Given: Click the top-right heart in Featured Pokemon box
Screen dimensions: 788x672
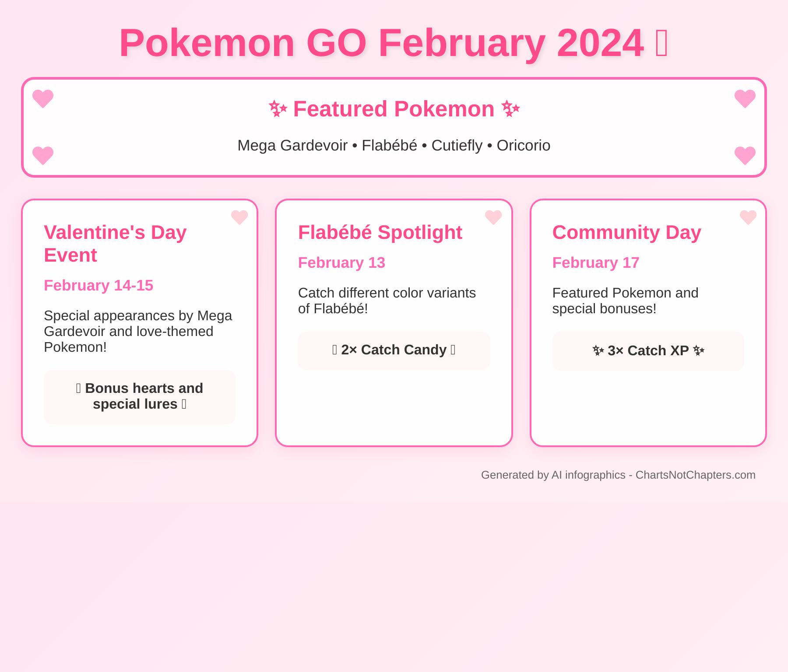Looking at the screenshot, I should (745, 99).
